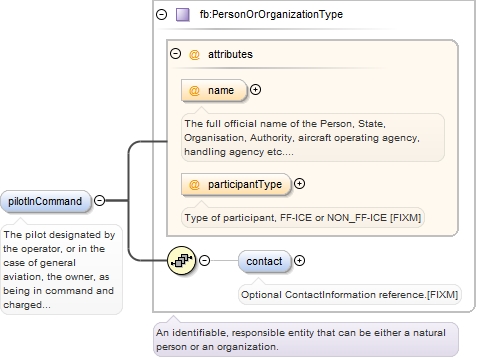Click the @ icon inside name attribute
477x360 pixels.
(x=194, y=91)
